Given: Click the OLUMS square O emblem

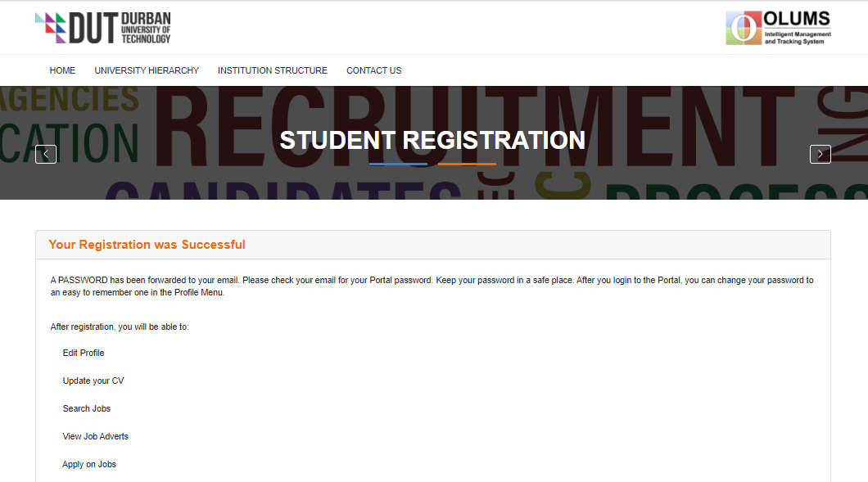Looking at the screenshot, I should tap(743, 28).
